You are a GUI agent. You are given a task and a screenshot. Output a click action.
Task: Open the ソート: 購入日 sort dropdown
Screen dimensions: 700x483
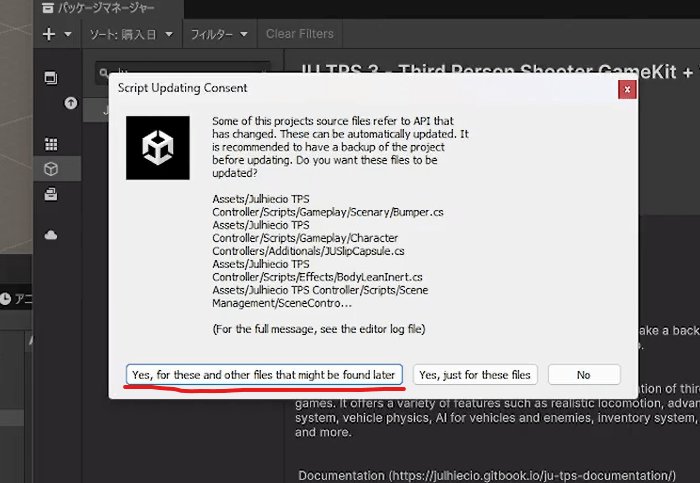(132, 34)
